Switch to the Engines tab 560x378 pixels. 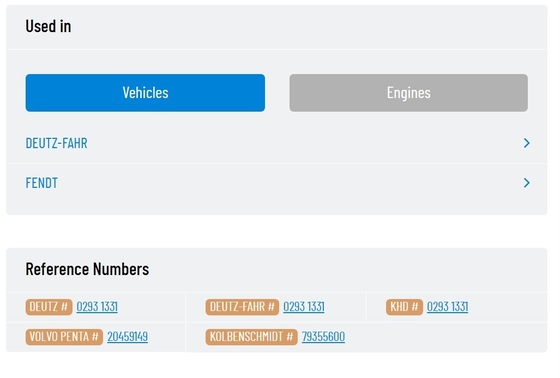tap(409, 93)
